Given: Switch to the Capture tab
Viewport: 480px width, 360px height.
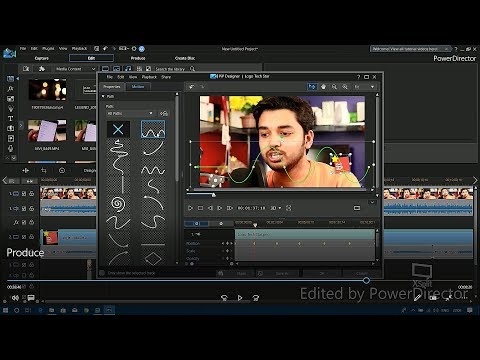Looking at the screenshot, I should (x=42, y=58).
